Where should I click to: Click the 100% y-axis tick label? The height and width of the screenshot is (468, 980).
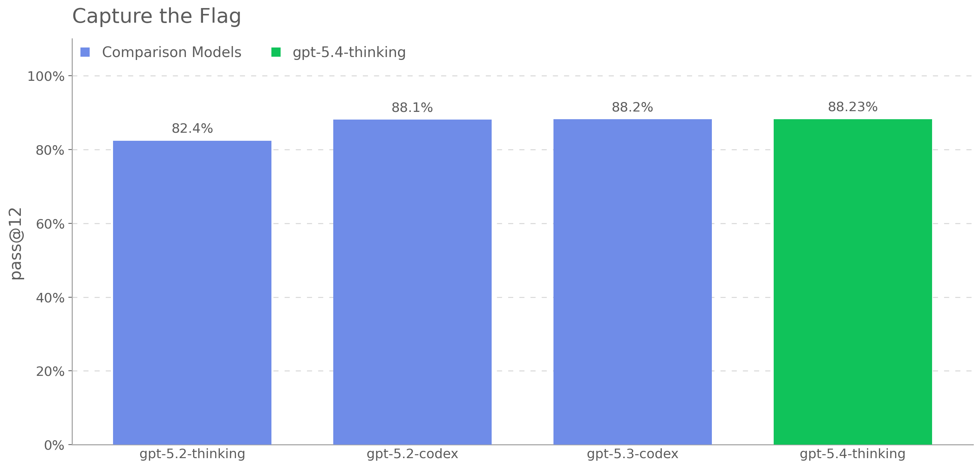[x=46, y=76]
